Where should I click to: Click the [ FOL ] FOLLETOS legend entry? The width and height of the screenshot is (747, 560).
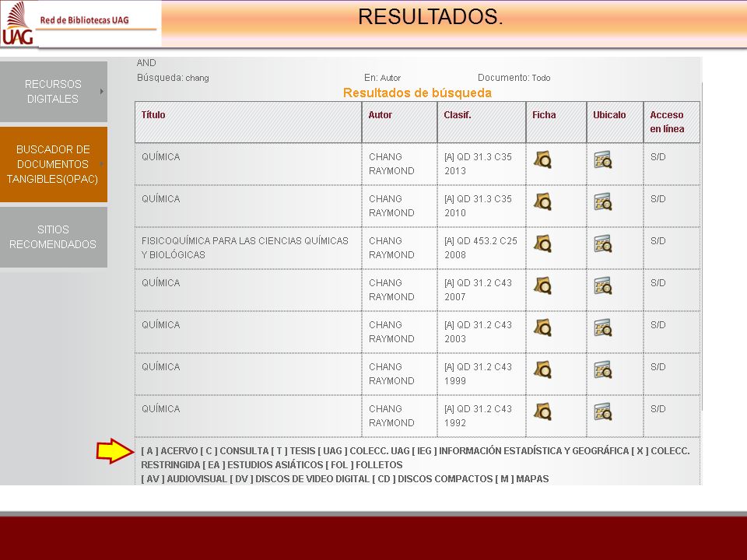[x=364, y=465]
